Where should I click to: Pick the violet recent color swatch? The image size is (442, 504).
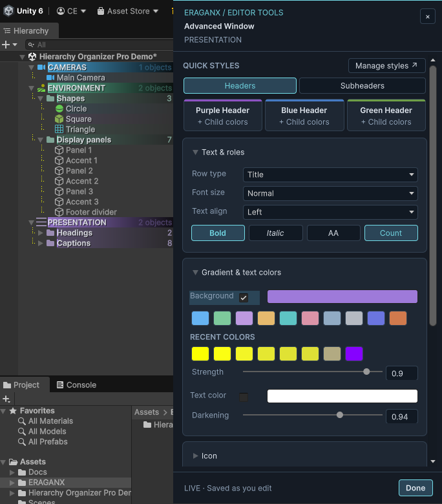[354, 354]
